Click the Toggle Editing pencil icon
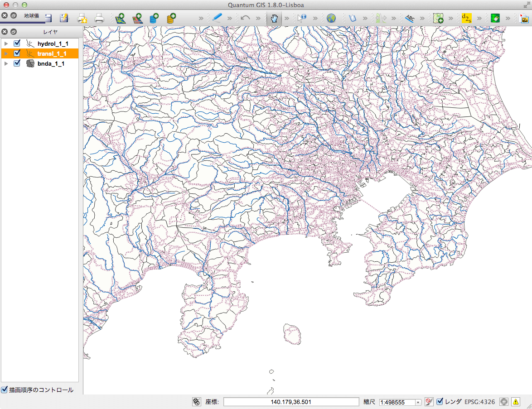 [x=217, y=18]
